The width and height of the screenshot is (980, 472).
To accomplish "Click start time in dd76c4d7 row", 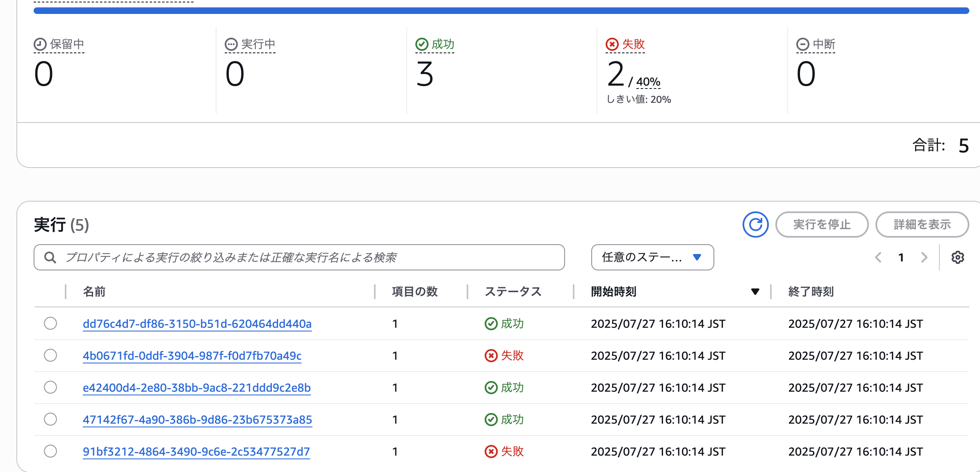I will coord(658,324).
